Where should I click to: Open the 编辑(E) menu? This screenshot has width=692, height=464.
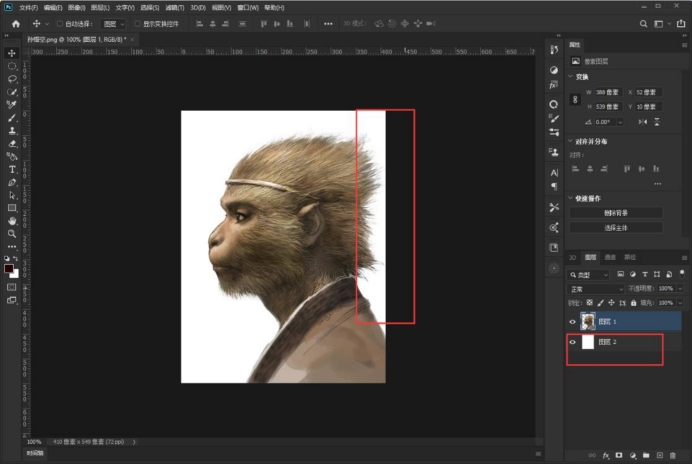click(x=53, y=8)
